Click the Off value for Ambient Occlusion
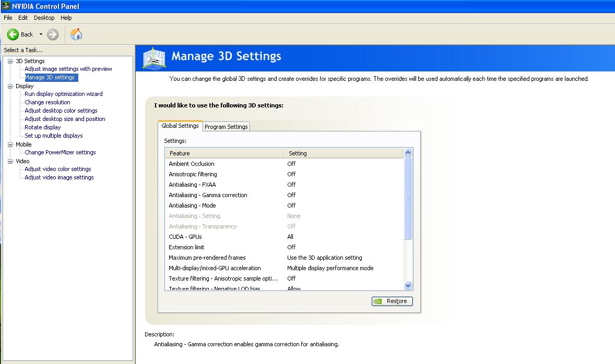 pyautogui.click(x=291, y=164)
